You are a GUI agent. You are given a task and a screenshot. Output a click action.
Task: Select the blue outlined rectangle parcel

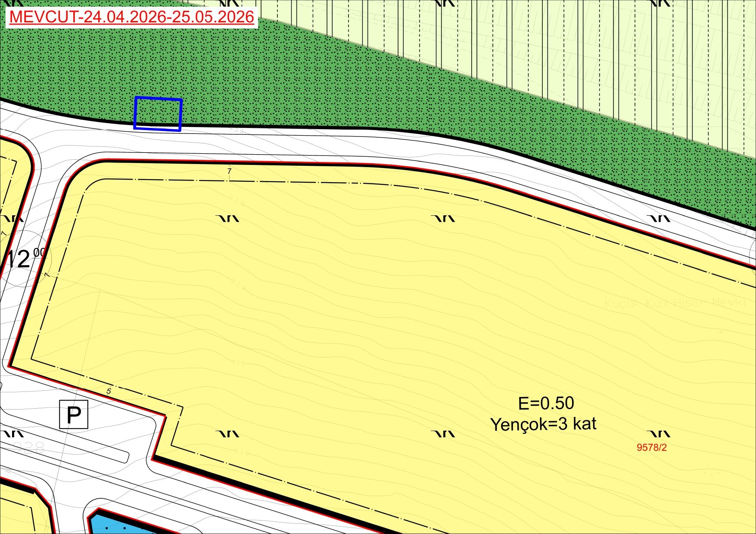158,113
